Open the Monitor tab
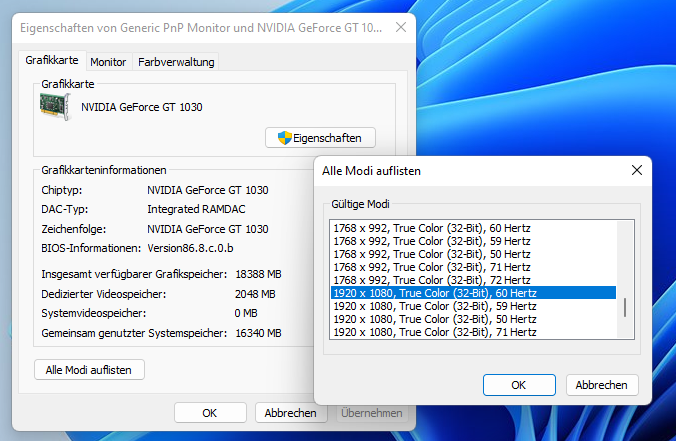Screen dimensions: 676x441 (108, 62)
